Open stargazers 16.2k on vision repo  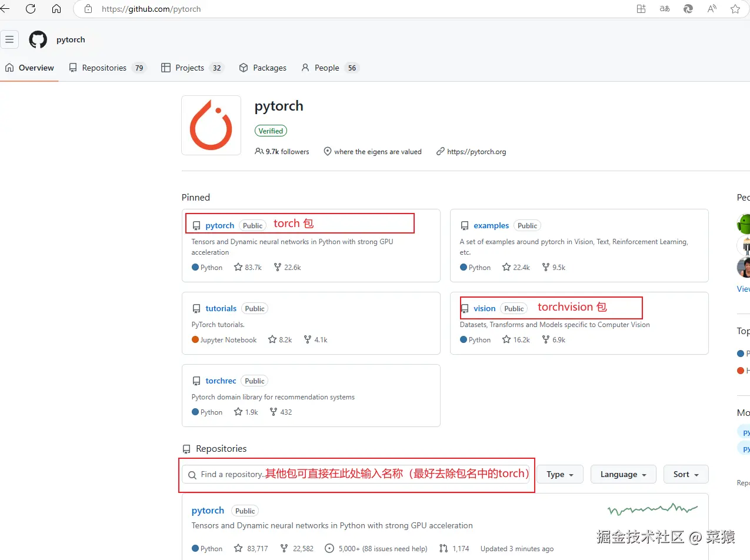tap(516, 339)
